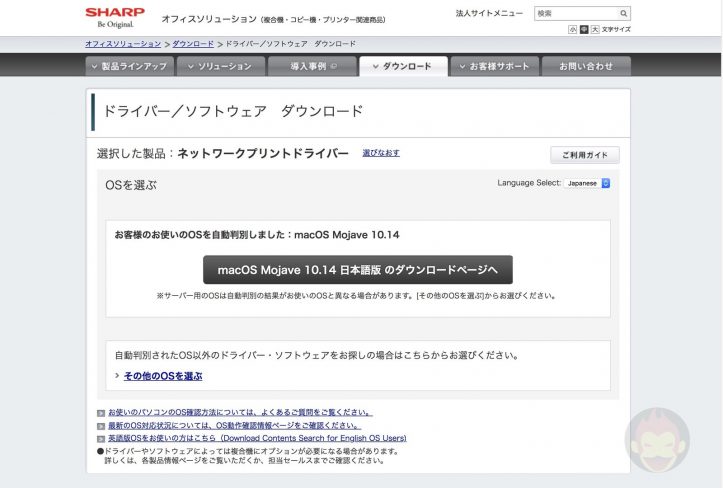
Task: Click arrow icon beside OS確認方法 link
Action: [101, 413]
